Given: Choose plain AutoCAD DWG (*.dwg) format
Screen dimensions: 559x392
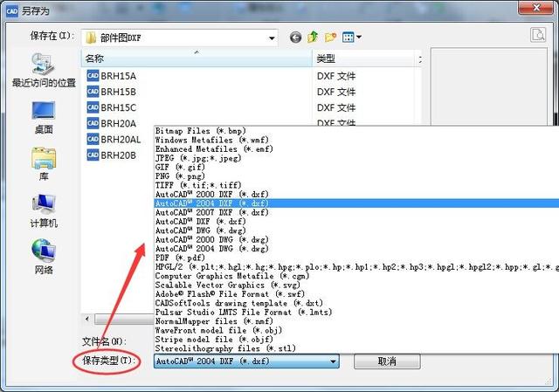Looking at the screenshot, I should [x=356, y=230].
